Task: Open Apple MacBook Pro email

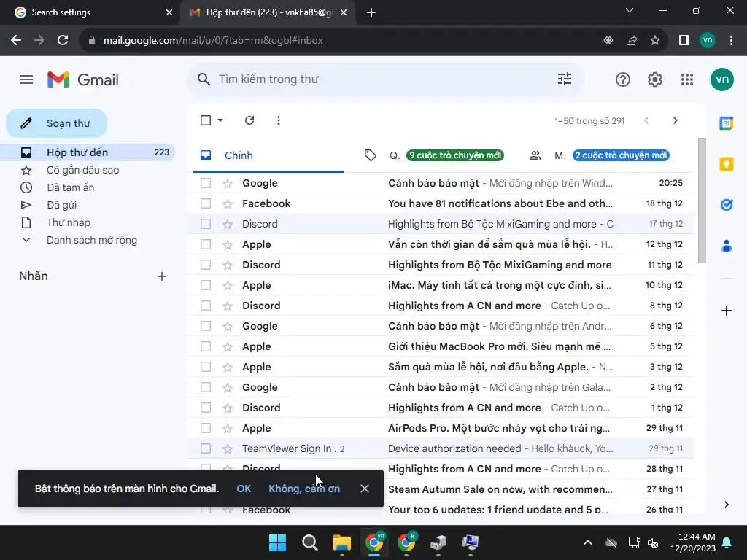Action: point(440,346)
